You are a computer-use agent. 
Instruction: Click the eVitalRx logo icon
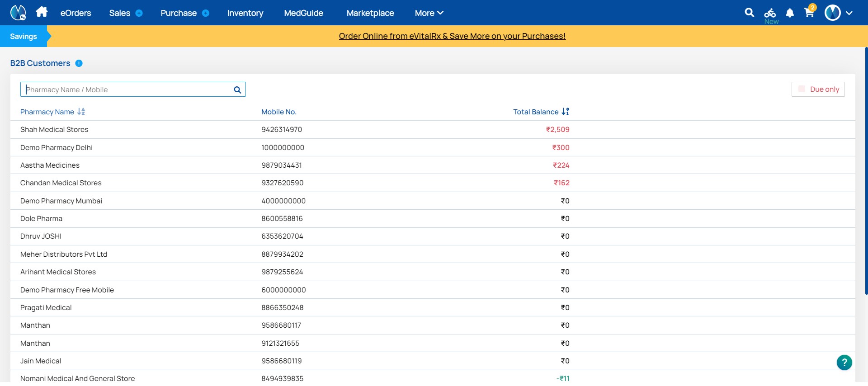(18, 13)
